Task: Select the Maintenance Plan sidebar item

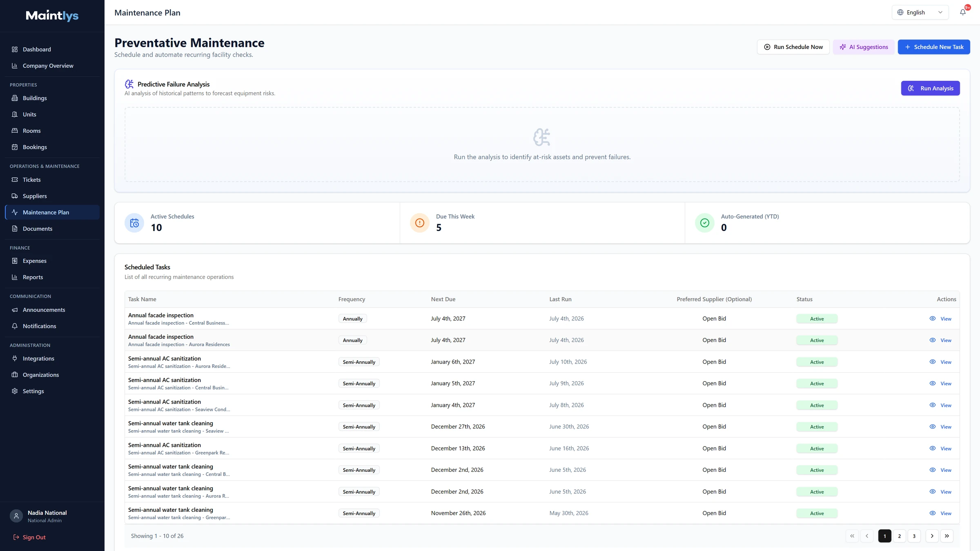Action: 52,212
